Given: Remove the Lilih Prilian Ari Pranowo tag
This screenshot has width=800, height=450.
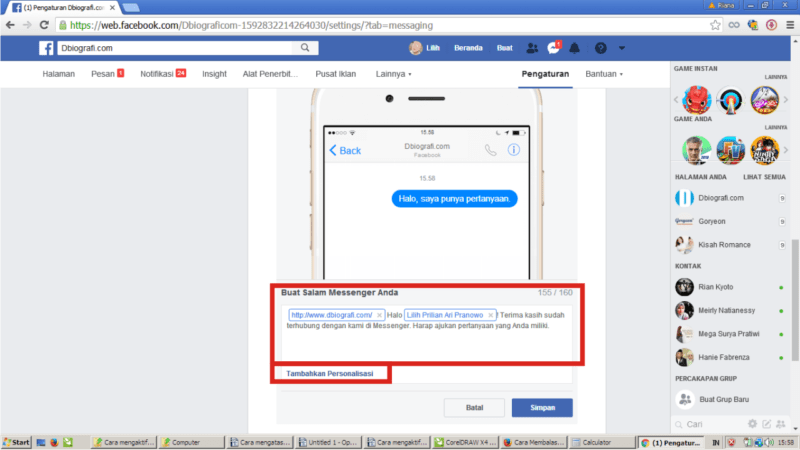Looking at the screenshot, I should tap(491, 315).
